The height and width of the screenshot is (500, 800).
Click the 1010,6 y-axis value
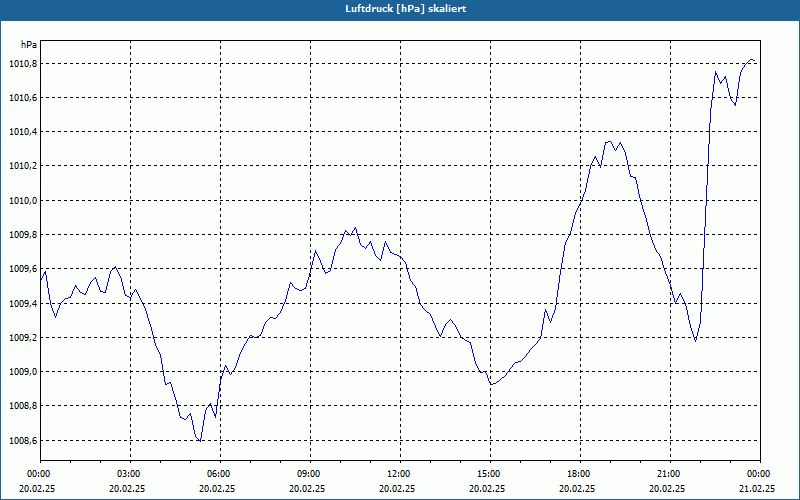click(x=23, y=98)
